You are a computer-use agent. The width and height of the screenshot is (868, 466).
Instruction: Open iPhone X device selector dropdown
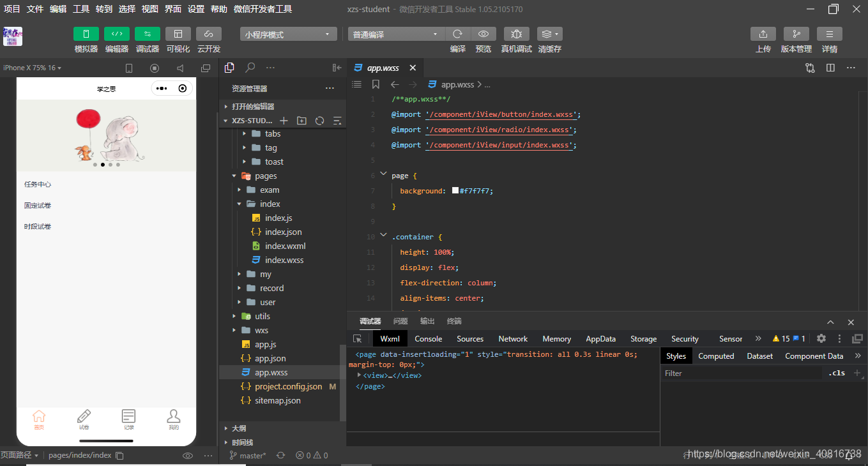32,68
